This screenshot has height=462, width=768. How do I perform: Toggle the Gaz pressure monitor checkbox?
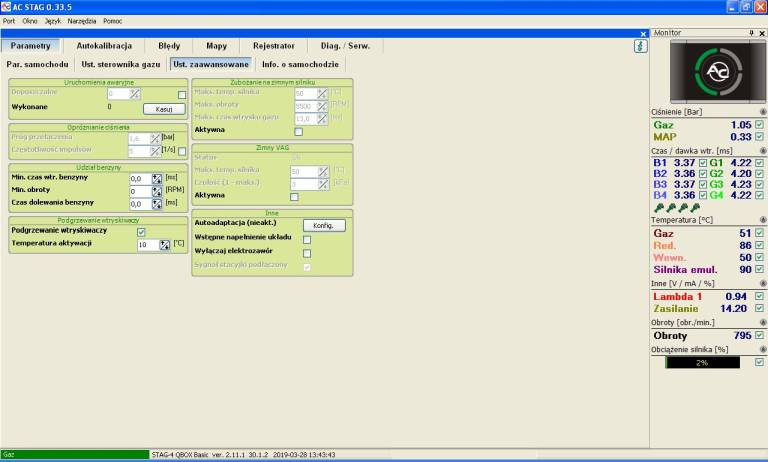pyautogui.click(x=759, y=124)
